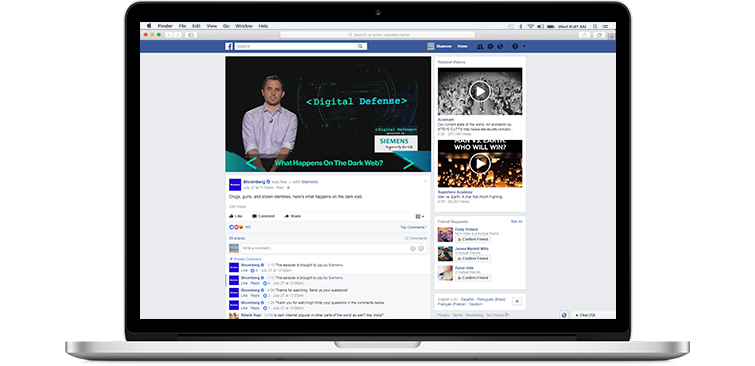Click the Facebook logo icon
Viewport: 755px width, 366px height.
tap(229, 46)
